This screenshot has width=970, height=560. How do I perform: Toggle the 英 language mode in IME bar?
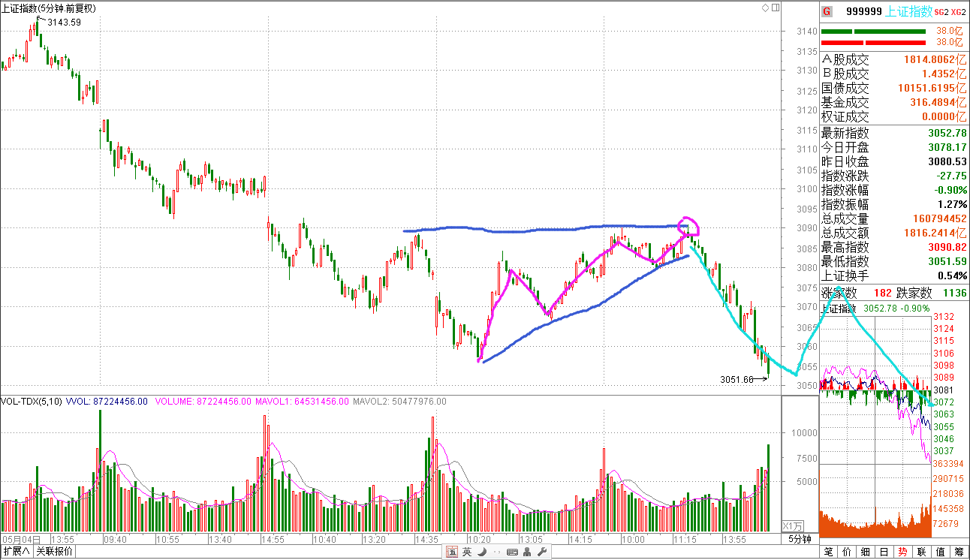coord(467,552)
